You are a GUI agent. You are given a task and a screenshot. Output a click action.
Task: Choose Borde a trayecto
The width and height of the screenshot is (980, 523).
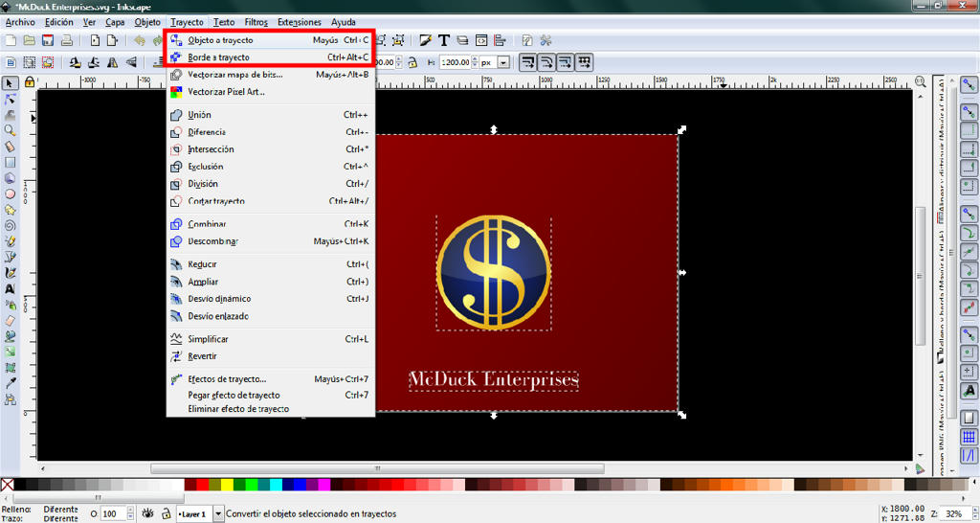coord(271,57)
